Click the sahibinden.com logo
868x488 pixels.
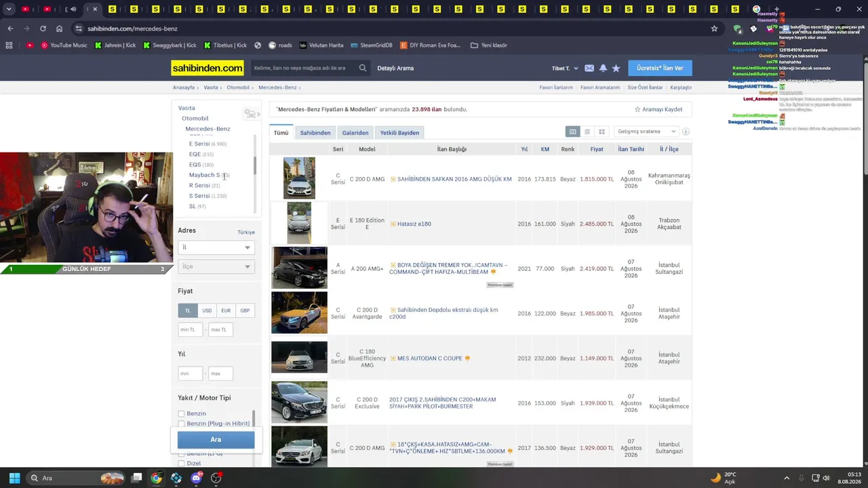click(208, 68)
